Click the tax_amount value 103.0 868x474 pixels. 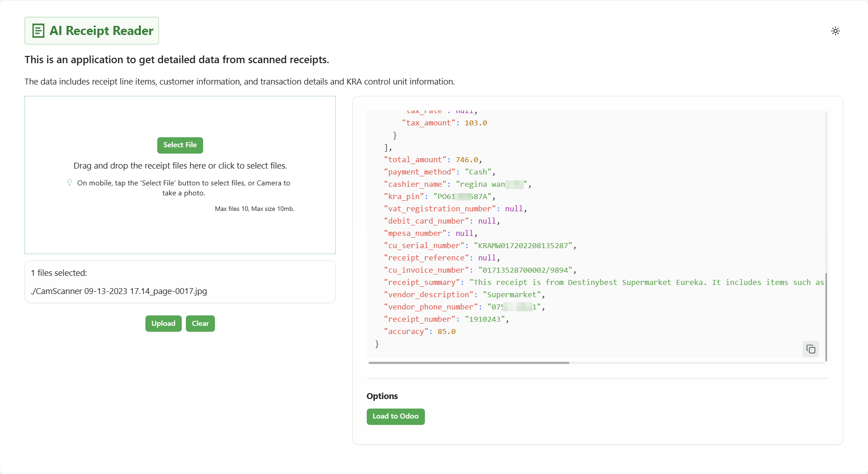click(475, 123)
